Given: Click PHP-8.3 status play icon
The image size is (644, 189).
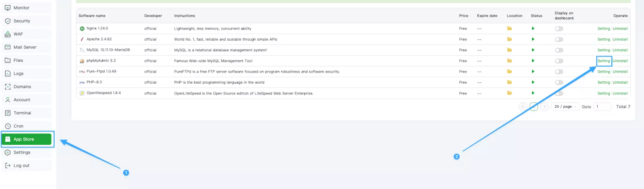Looking at the screenshot, I should click(x=533, y=82).
